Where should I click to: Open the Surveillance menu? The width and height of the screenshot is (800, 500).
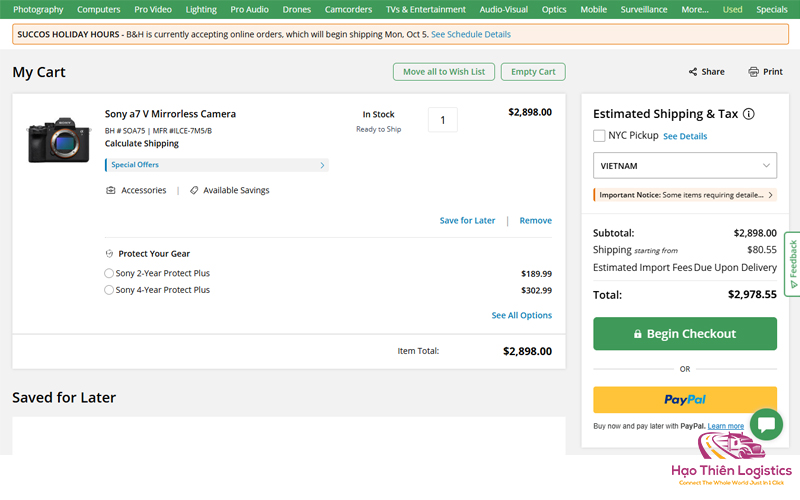point(644,9)
